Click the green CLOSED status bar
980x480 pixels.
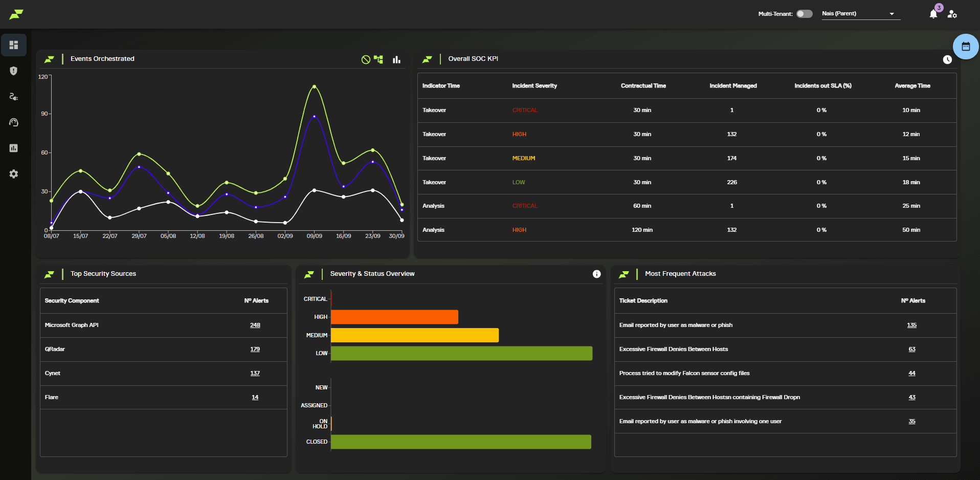click(461, 442)
